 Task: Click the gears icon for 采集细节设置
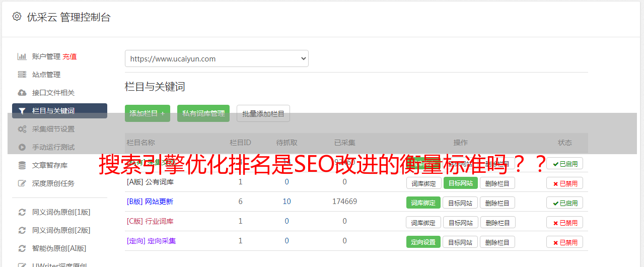[22, 129]
